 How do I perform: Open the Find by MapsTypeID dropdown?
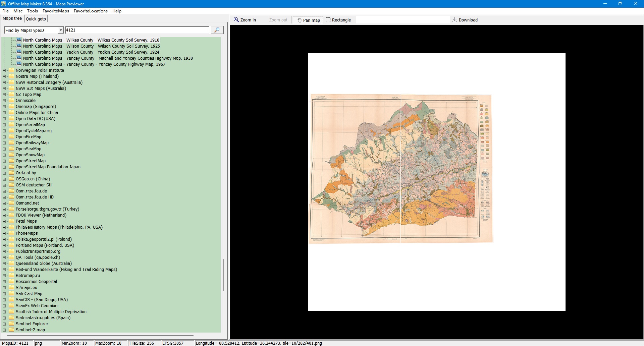click(x=61, y=30)
